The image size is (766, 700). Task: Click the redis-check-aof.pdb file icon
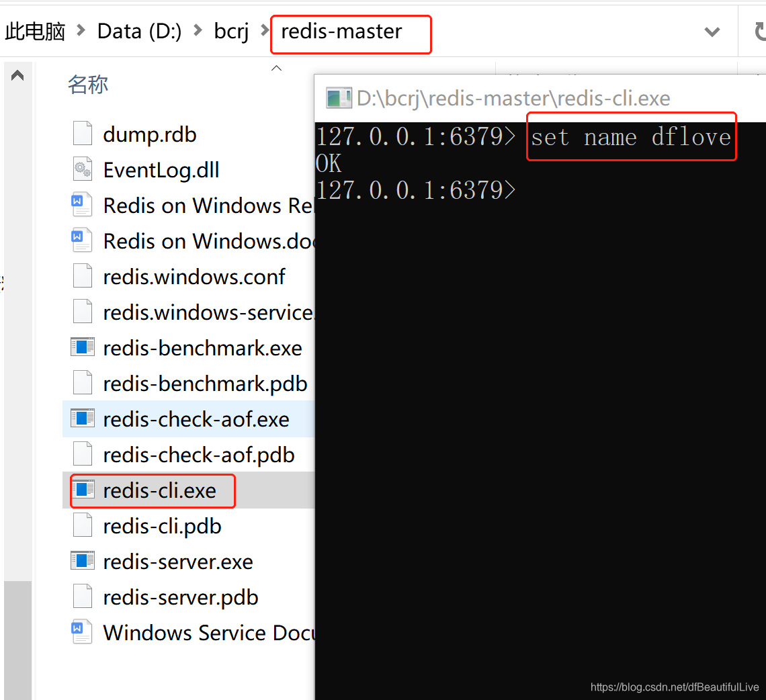click(83, 454)
